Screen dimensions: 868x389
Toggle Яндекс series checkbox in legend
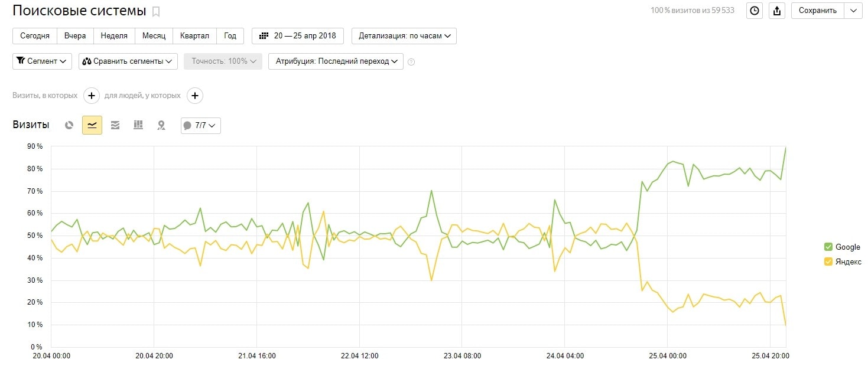point(828,262)
